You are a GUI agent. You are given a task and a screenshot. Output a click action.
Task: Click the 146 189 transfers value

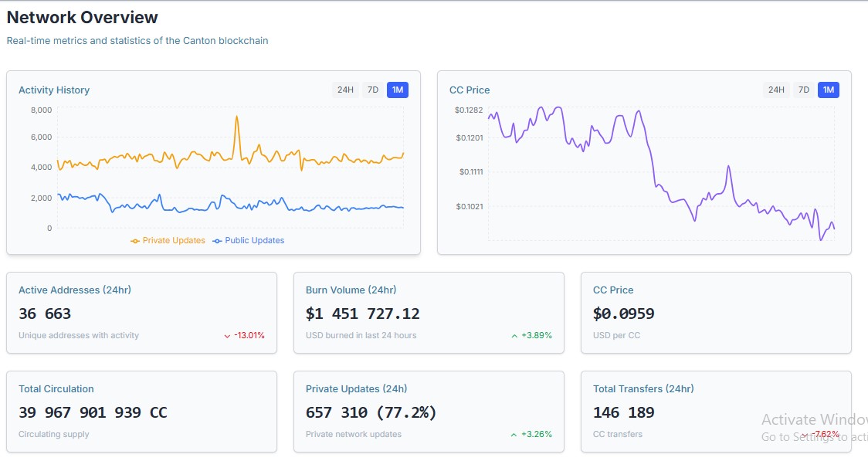623,413
